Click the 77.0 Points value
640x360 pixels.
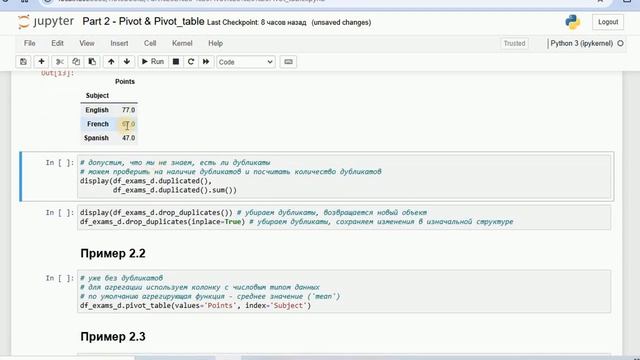tap(128, 110)
